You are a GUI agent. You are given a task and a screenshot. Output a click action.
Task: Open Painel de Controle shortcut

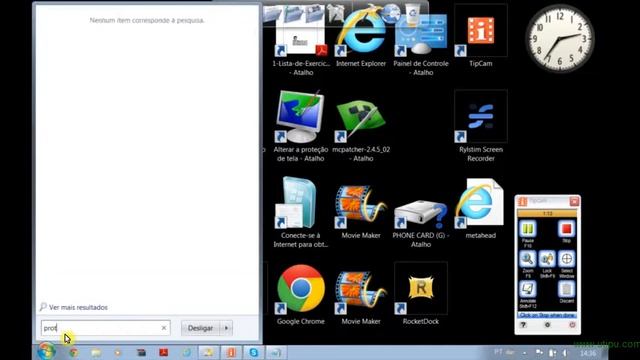(x=421, y=41)
